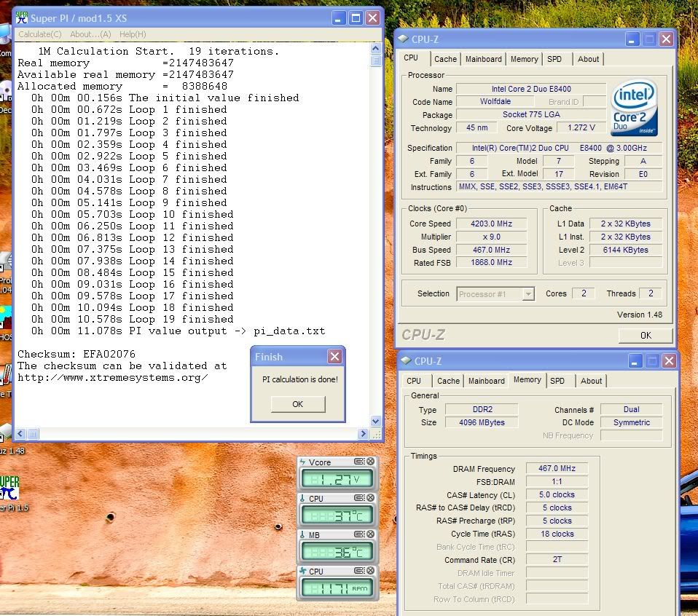Close the Finish dialog with X
This screenshot has height=616, width=698.
(x=334, y=356)
